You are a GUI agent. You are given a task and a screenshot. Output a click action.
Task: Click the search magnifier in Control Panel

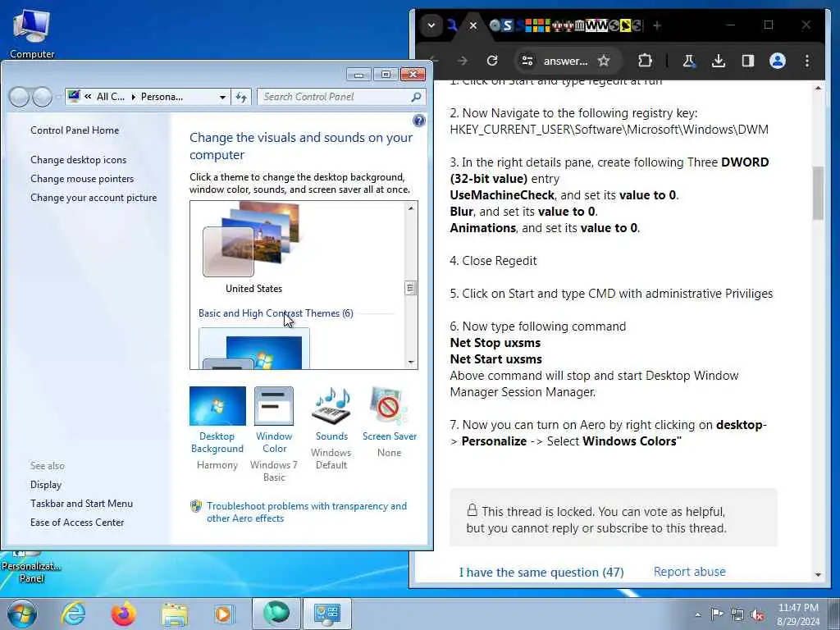click(x=416, y=97)
